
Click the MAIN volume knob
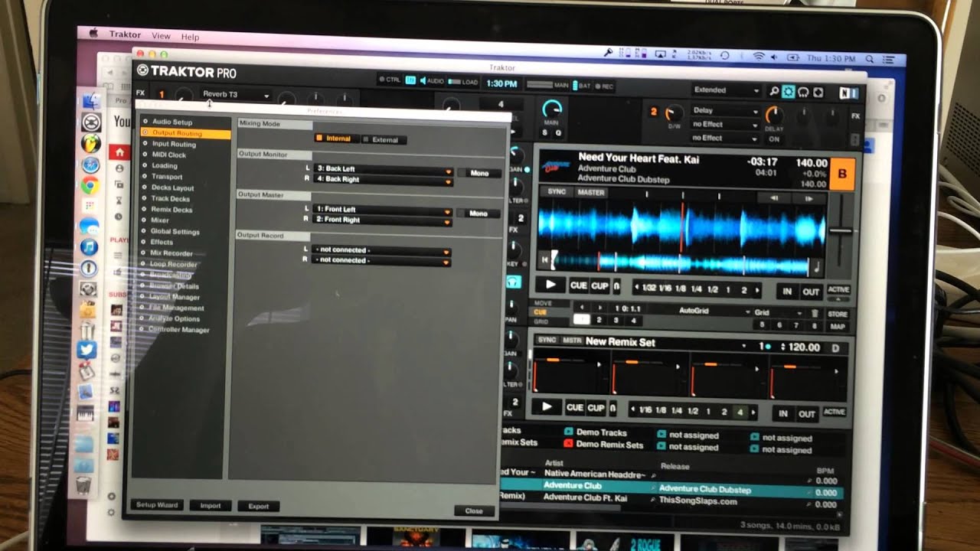pos(551,109)
